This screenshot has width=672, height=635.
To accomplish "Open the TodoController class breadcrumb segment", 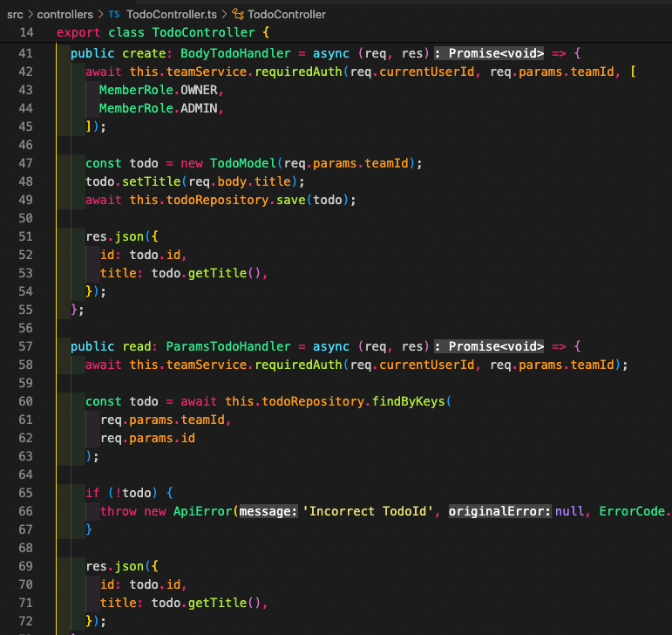I will [x=287, y=15].
